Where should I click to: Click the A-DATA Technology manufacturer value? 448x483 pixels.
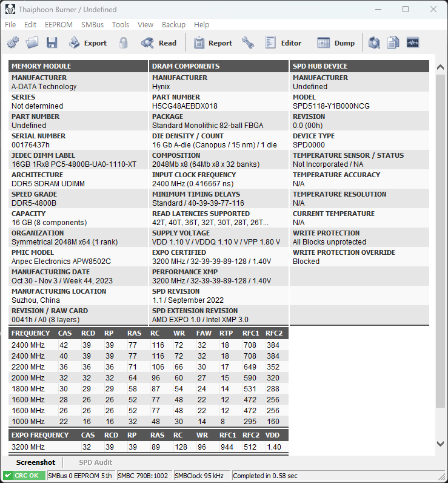click(x=44, y=87)
